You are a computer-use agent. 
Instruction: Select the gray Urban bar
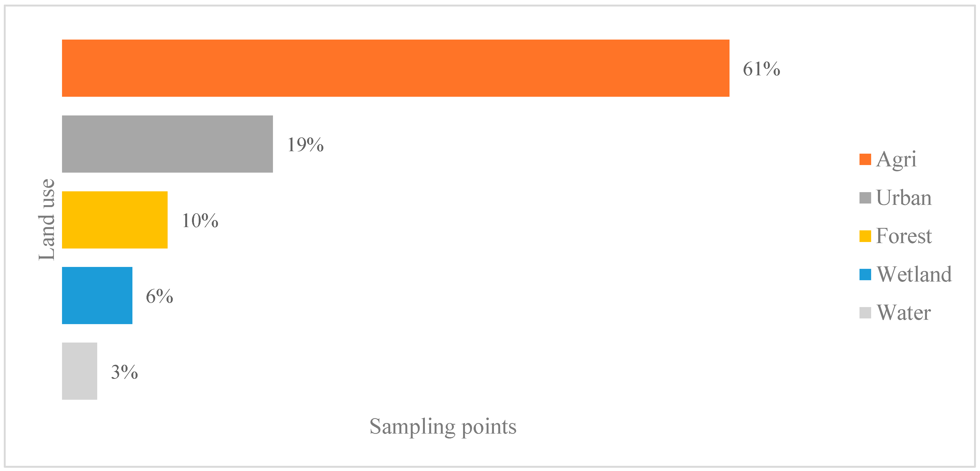point(167,144)
